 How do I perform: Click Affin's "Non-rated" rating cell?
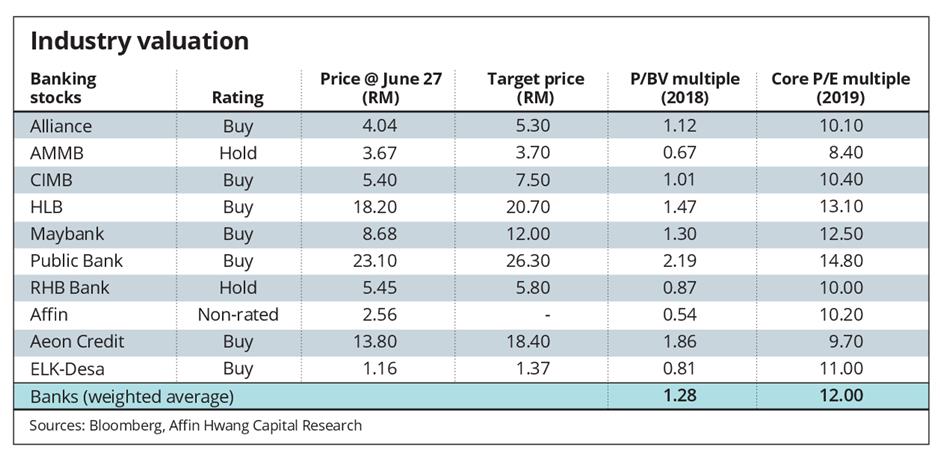(238, 315)
